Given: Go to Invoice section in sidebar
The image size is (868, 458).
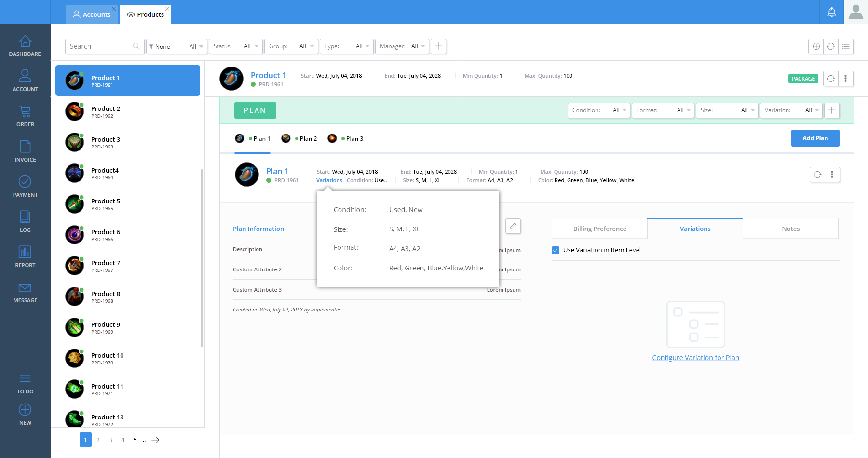Looking at the screenshot, I should [x=25, y=151].
